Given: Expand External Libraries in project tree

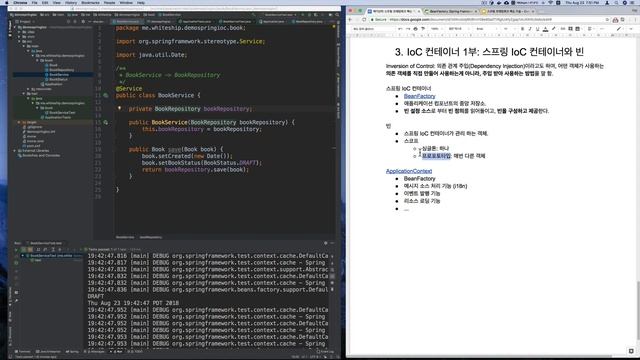Looking at the screenshot, I should click(15, 151).
